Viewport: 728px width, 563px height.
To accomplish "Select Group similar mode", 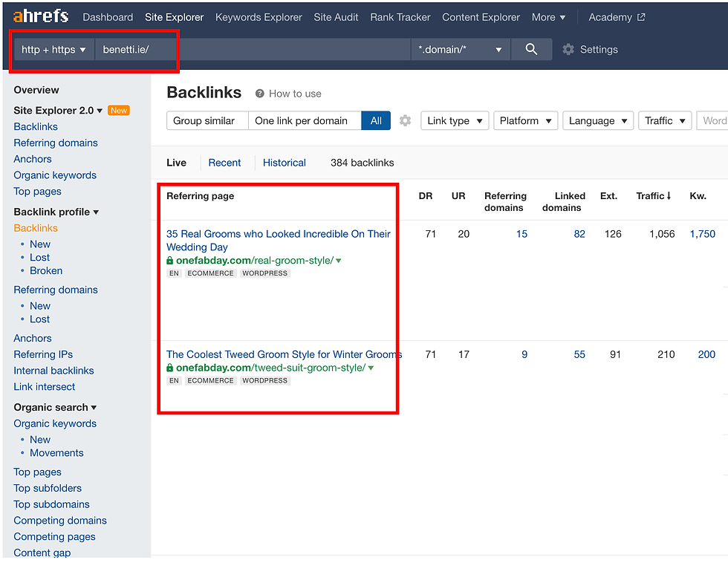I will click(207, 120).
